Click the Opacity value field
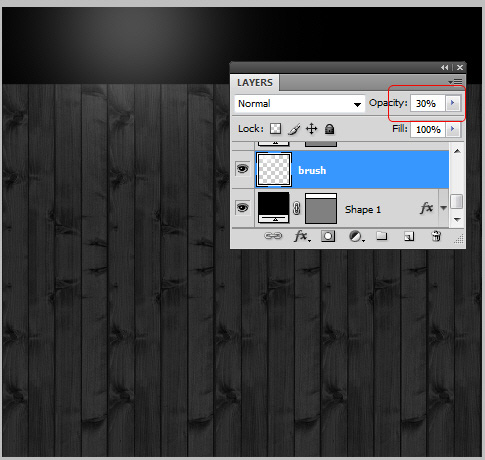Image resolution: width=485 pixels, height=460 pixels. click(x=428, y=103)
